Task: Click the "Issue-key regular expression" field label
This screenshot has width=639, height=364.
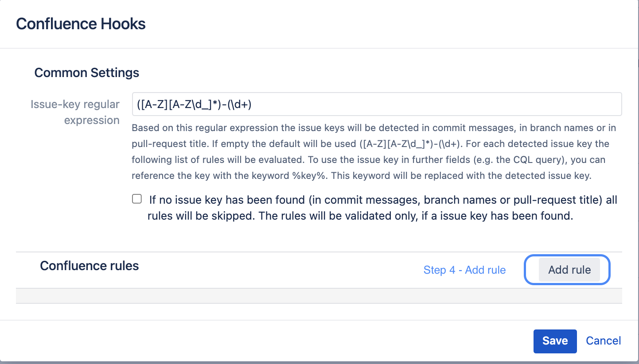Action: [x=75, y=112]
